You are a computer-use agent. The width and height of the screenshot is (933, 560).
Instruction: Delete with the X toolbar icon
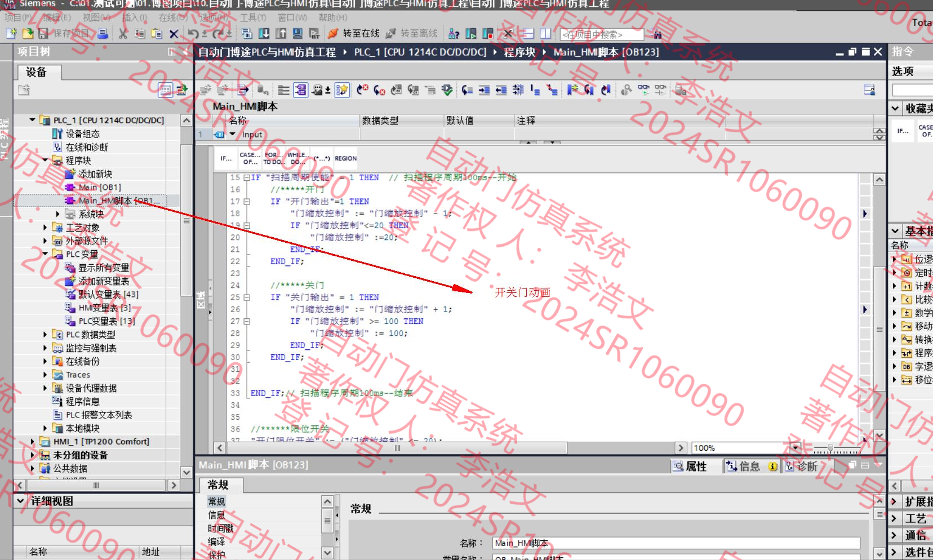174,34
